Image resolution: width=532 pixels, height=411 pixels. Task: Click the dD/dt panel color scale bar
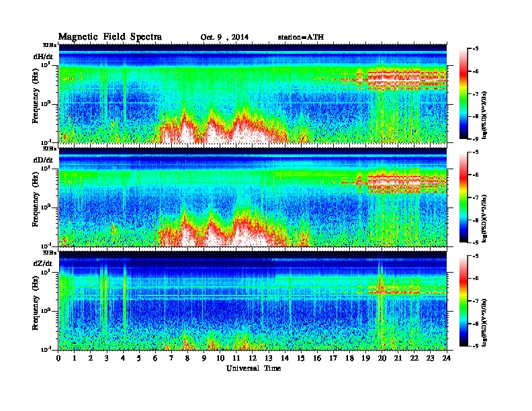pyautogui.click(x=463, y=197)
